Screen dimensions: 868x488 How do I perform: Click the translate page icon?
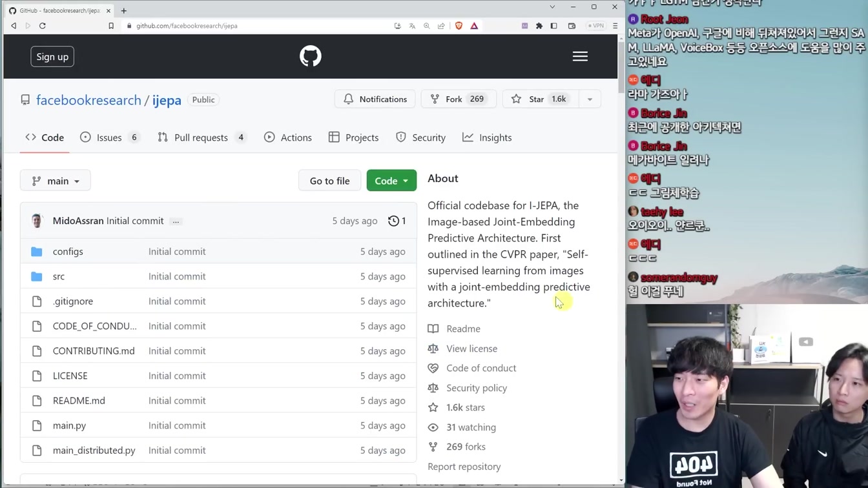click(x=412, y=26)
